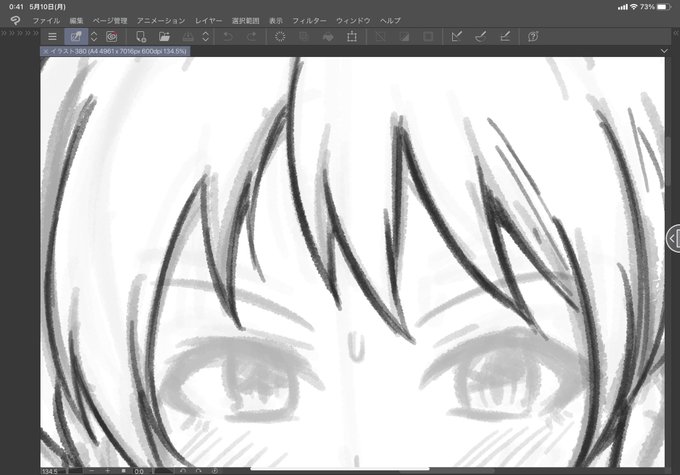The height and width of the screenshot is (475, 680).
Task: Open canvas tab list chevron at right
Action: click(x=664, y=51)
